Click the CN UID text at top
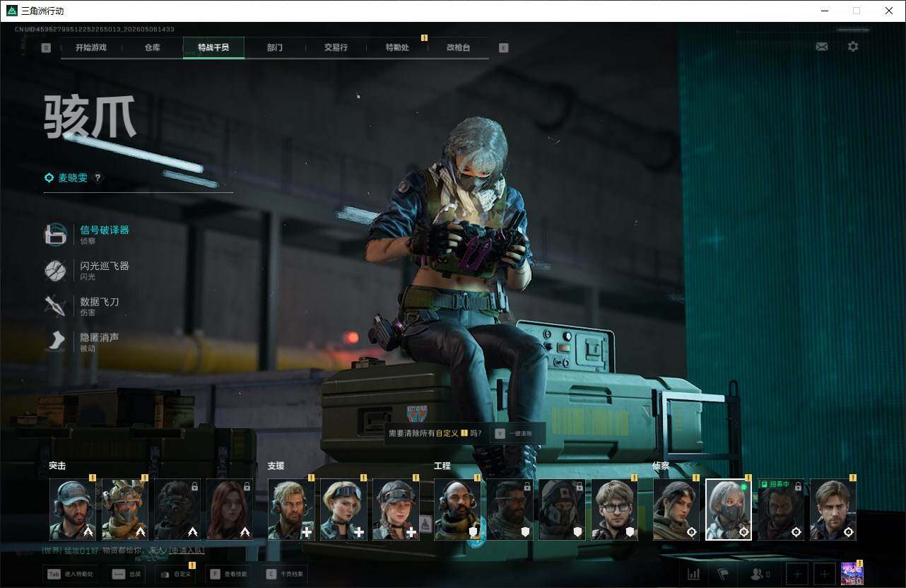 click(x=95, y=30)
